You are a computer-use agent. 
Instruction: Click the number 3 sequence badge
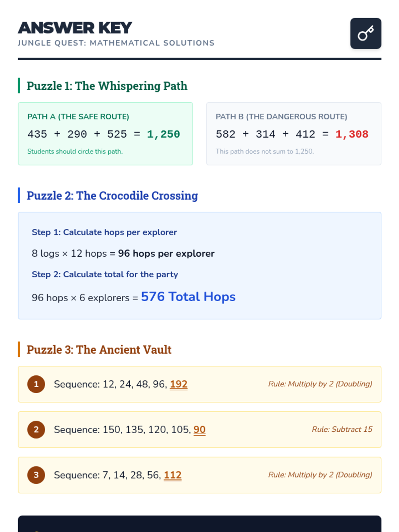point(36,475)
